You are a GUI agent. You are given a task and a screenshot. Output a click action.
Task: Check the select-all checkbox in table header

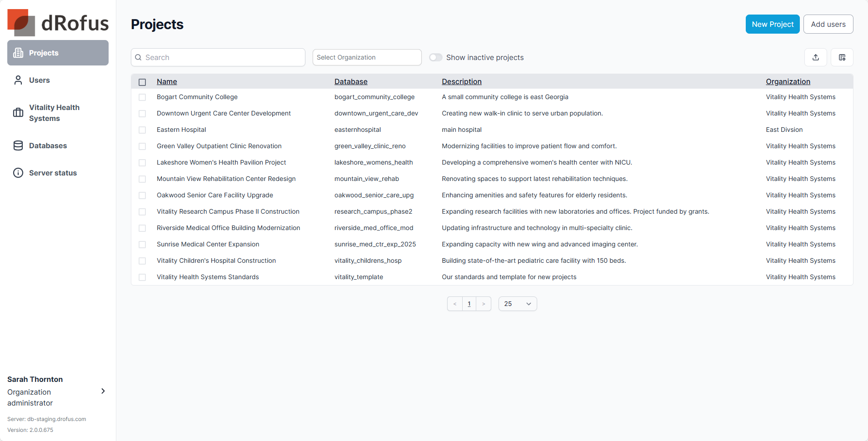pyautogui.click(x=142, y=82)
